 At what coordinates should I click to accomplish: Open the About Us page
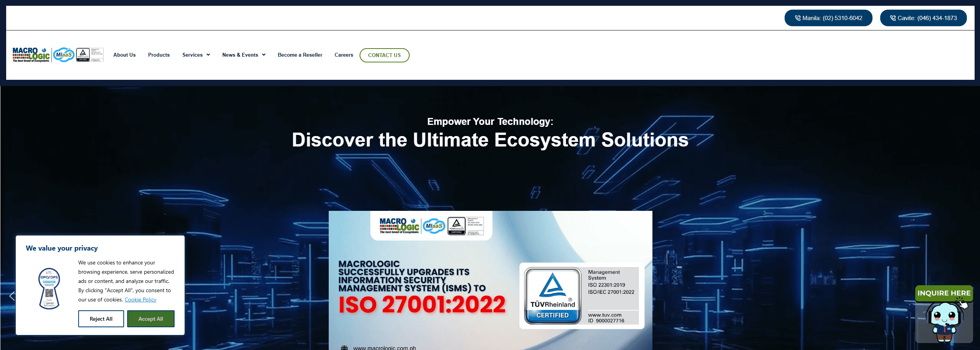pyautogui.click(x=124, y=55)
